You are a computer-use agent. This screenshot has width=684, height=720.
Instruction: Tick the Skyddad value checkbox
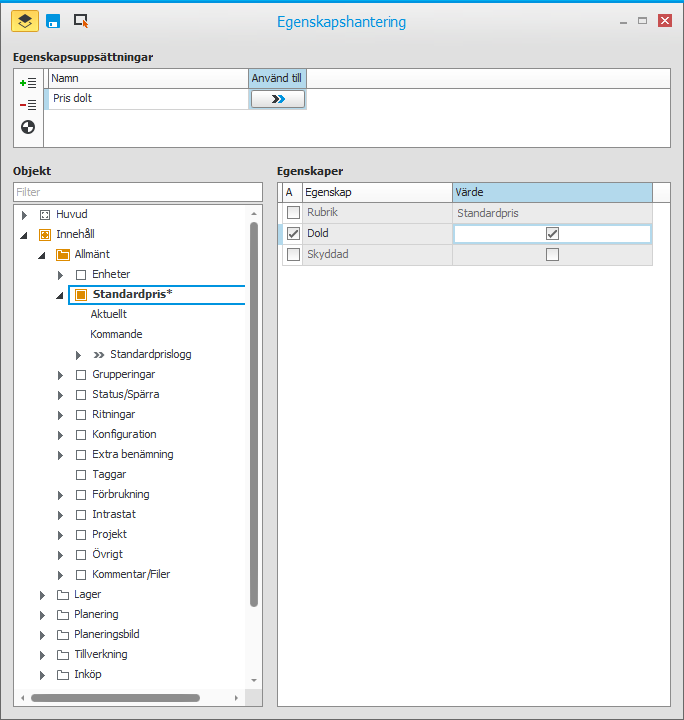pyautogui.click(x=552, y=255)
